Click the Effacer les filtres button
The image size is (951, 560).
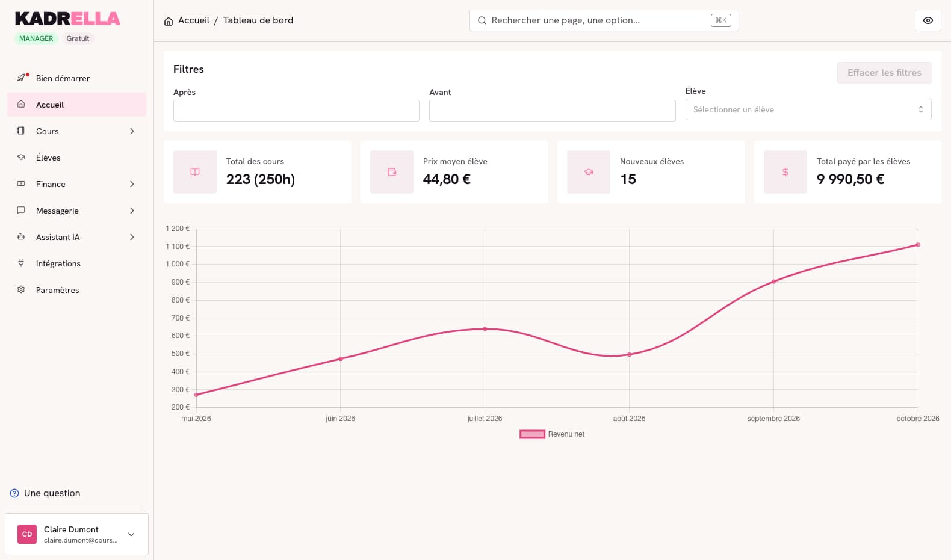click(884, 73)
